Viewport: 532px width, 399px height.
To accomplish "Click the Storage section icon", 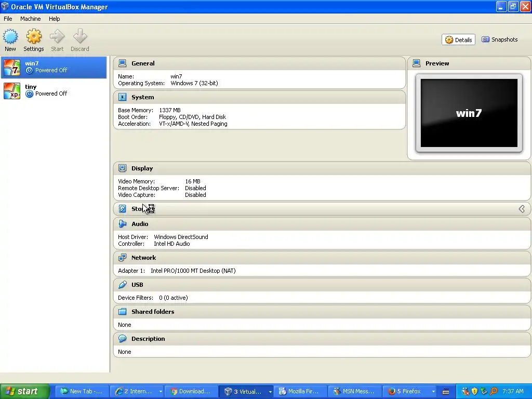I will [123, 209].
